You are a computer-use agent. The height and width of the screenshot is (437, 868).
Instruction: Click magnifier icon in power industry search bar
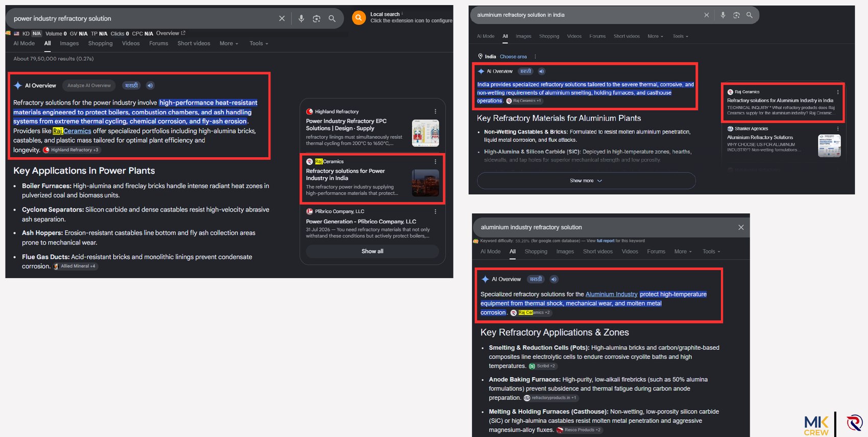coord(332,18)
